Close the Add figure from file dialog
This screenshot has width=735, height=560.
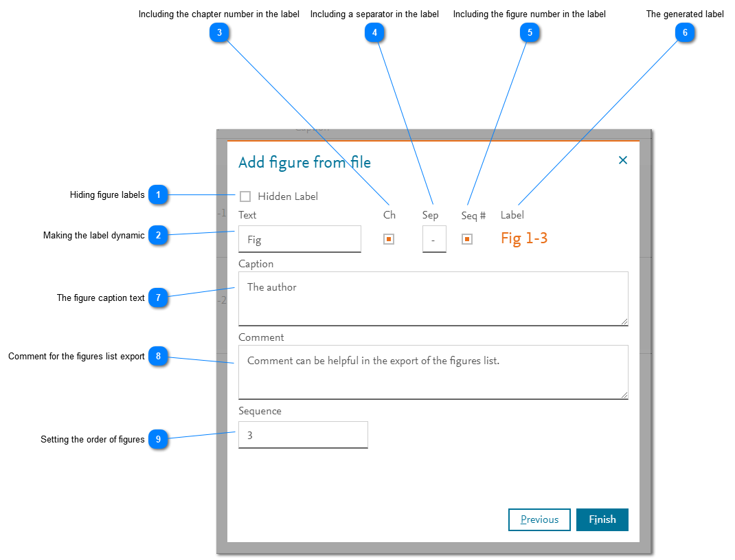point(622,160)
